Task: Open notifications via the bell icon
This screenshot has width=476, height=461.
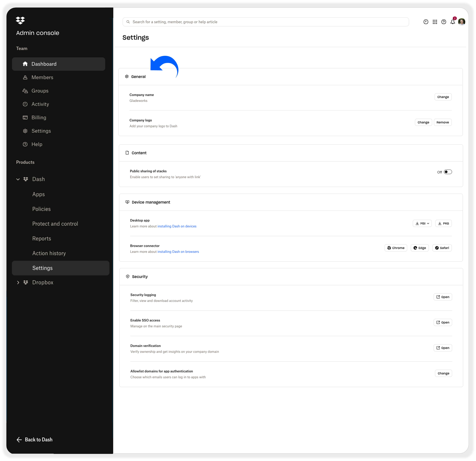Action: pos(452,22)
